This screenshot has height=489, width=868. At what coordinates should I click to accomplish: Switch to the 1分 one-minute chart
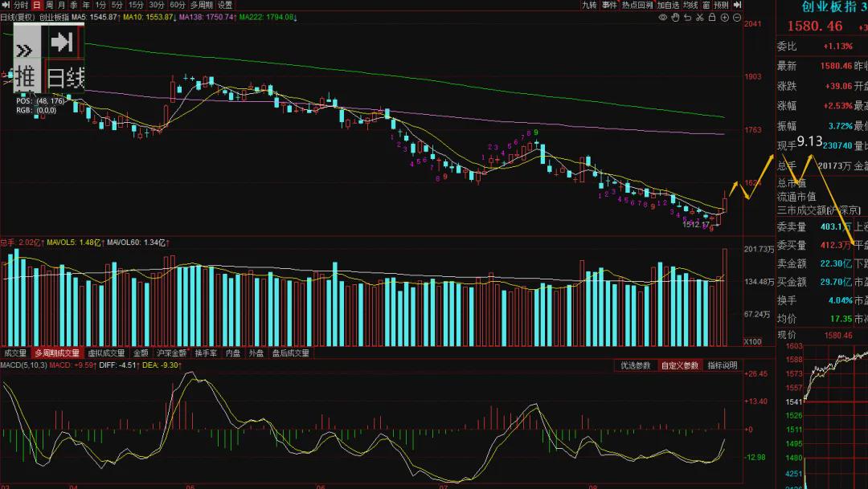(x=100, y=5)
